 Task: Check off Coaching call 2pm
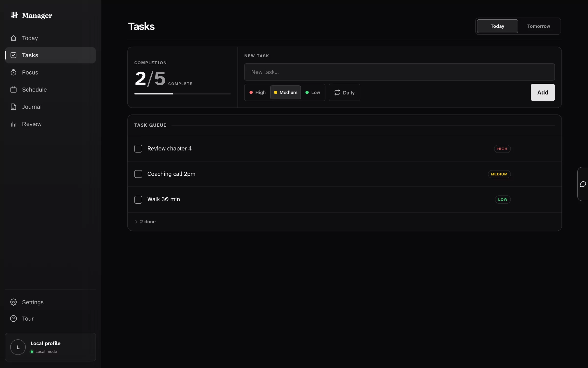(x=138, y=174)
